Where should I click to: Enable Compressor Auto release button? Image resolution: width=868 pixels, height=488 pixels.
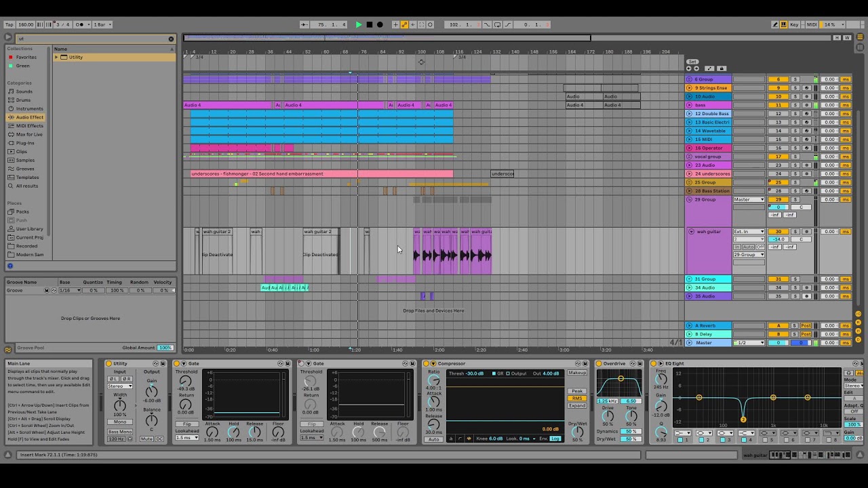[x=433, y=439]
